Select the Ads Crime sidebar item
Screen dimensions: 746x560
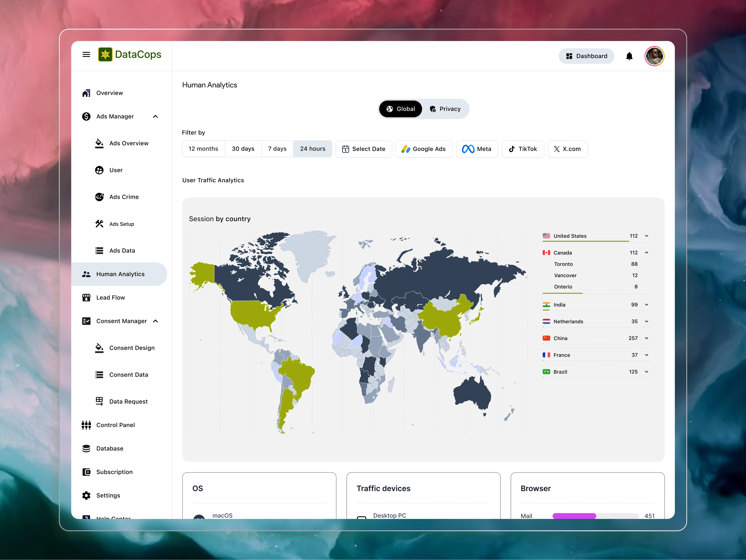point(124,197)
